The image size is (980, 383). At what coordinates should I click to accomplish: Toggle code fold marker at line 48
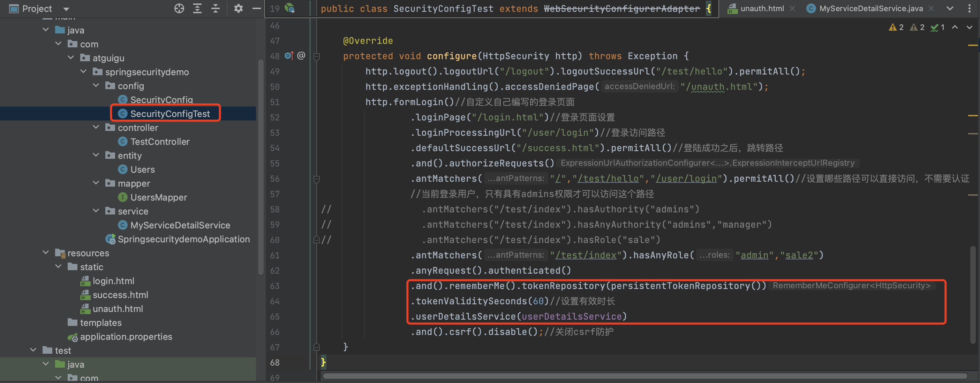pyautogui.click(x=317, y=56)
